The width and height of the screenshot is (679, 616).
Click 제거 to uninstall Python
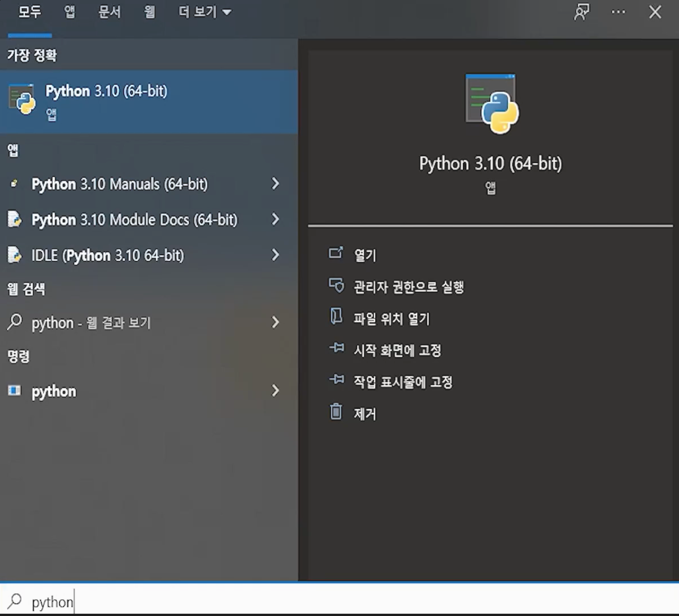(x=365, y=414)
